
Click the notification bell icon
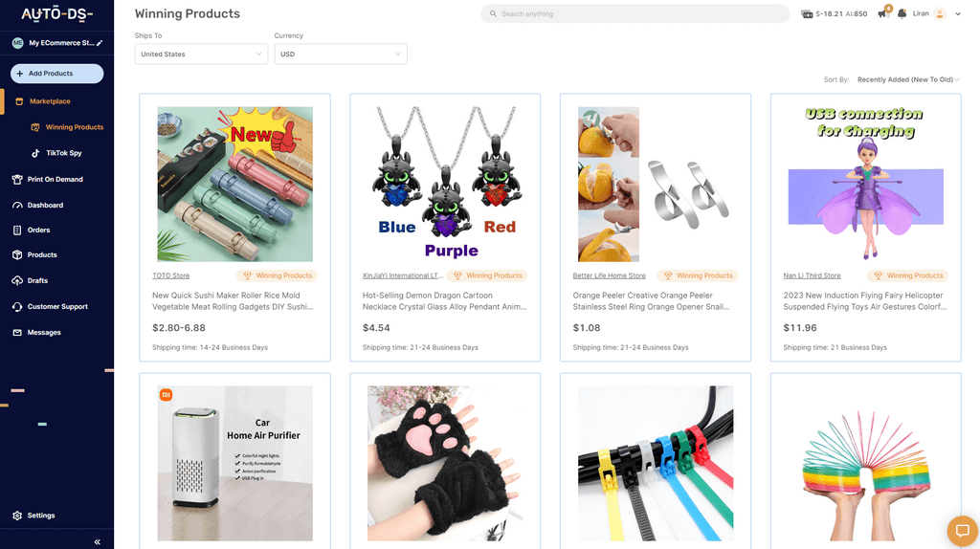pyautogui.click(x=902, y=13)
